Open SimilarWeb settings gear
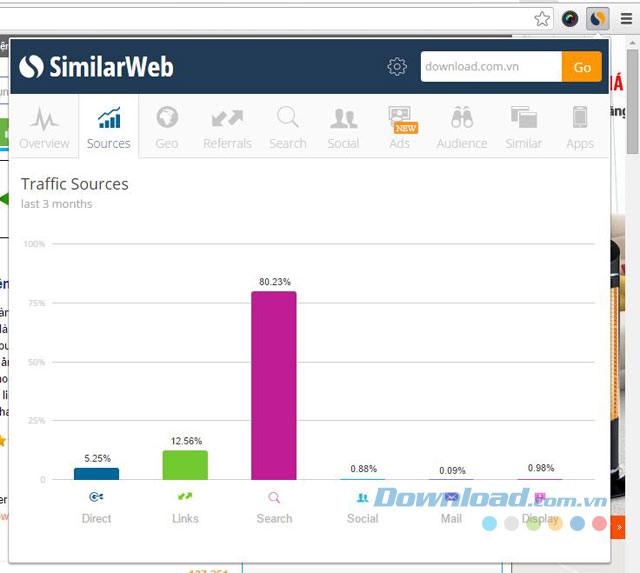 click(397, 67)
